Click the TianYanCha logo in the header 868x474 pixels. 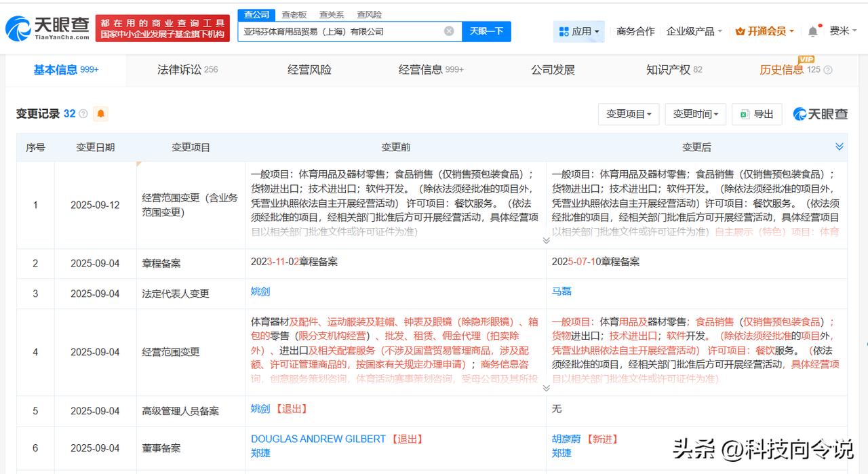[x=47, y=28]
